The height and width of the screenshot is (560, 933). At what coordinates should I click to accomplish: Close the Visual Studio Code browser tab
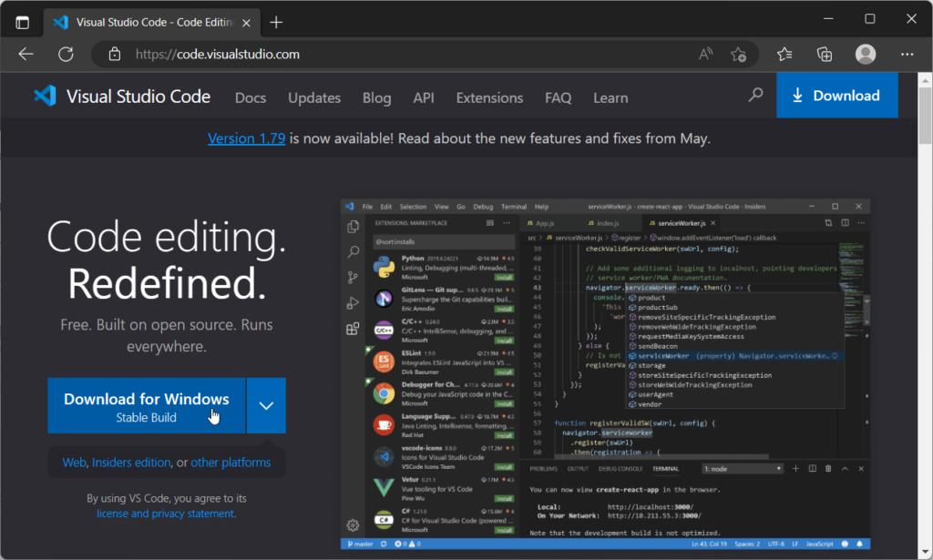246,23
